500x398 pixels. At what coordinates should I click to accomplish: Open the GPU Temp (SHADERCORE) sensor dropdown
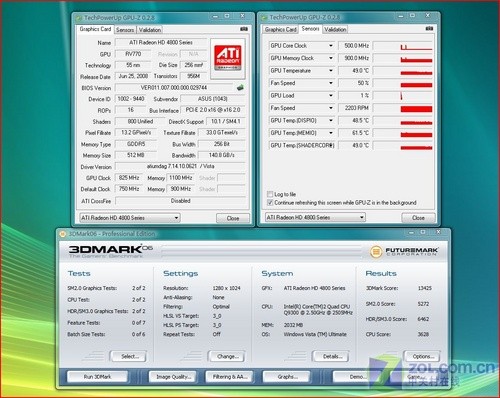[331, 145]
